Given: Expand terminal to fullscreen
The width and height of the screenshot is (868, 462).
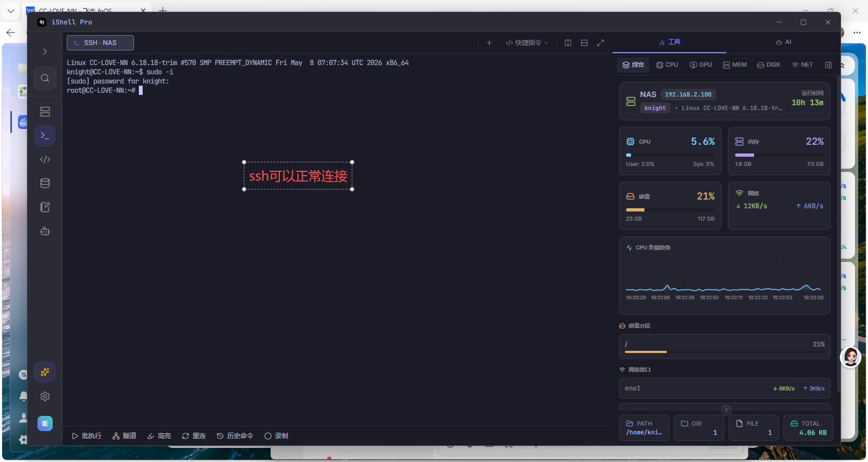Looking at the screenshot, I should (x=601, y=43).
